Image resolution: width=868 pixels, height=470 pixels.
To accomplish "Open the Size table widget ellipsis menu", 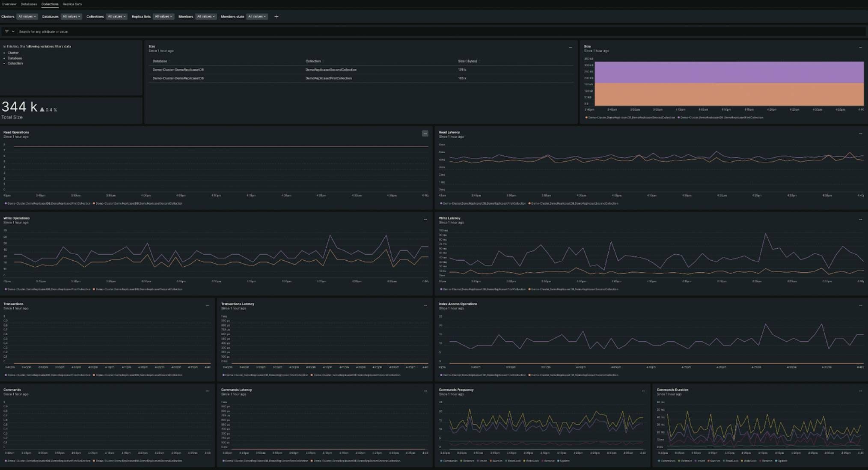I will tap(570, 48).
